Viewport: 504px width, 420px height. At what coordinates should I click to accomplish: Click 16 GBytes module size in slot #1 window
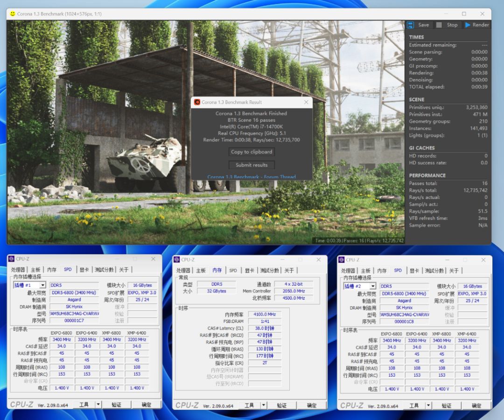[142, 285]
